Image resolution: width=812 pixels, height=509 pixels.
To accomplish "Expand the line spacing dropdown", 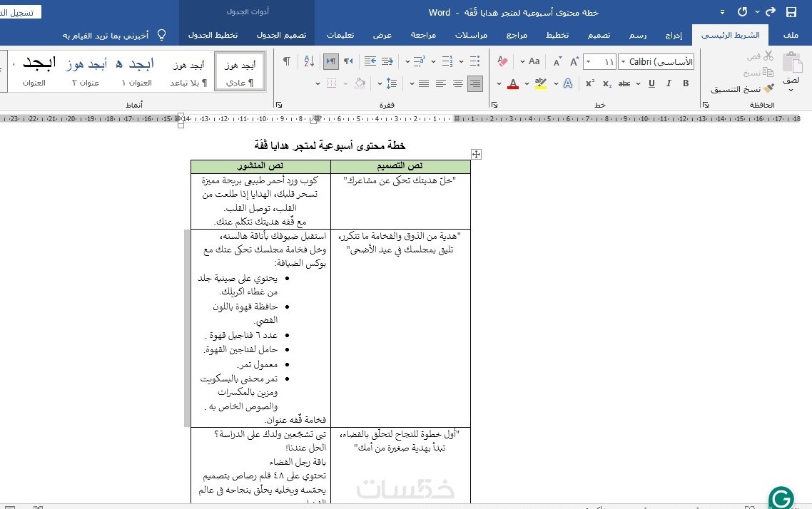I will 380,83.
